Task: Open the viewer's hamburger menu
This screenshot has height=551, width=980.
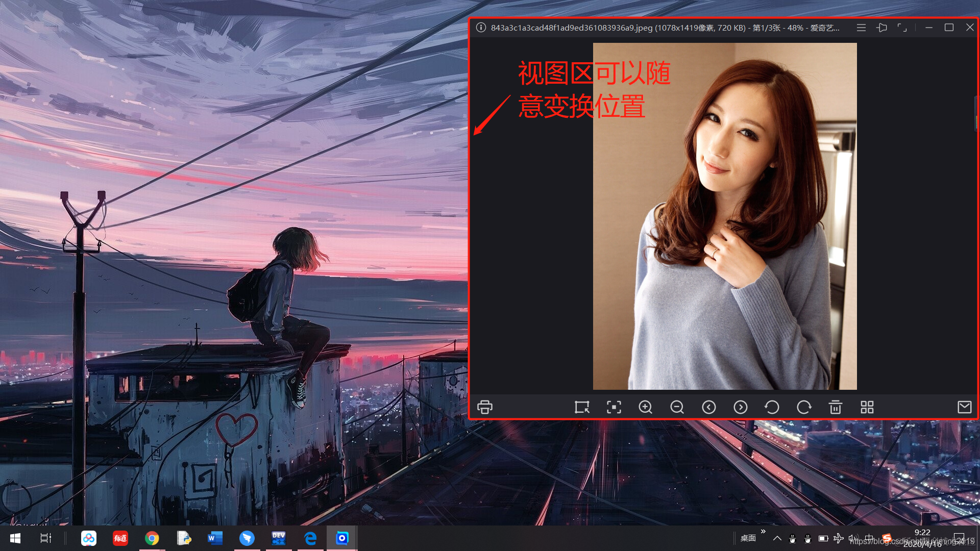Action: click(x=861, y=28)
